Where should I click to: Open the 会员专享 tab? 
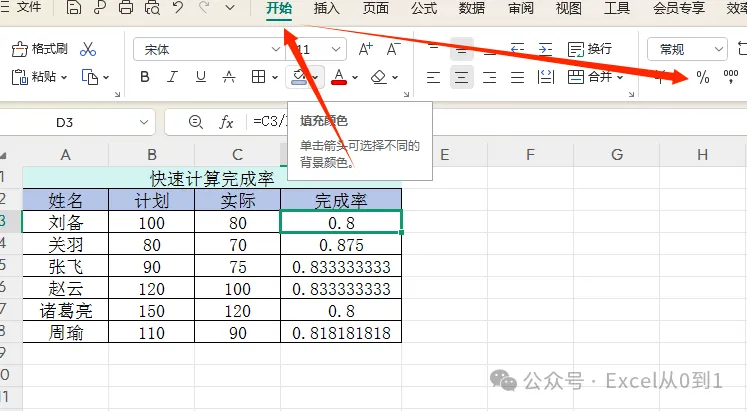pos(678,8)
